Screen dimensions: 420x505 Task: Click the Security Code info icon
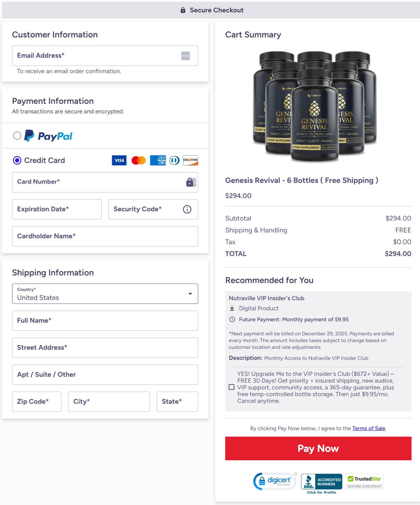(187, 209)
